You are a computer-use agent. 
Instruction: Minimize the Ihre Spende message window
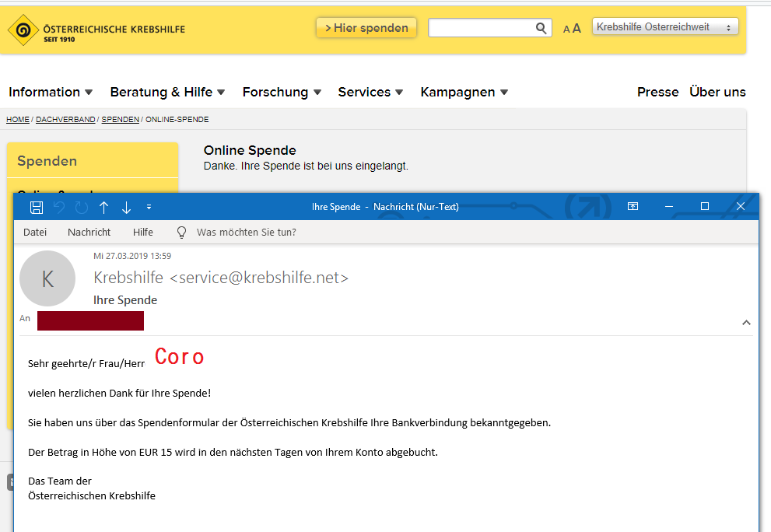(x=669, y=207)
